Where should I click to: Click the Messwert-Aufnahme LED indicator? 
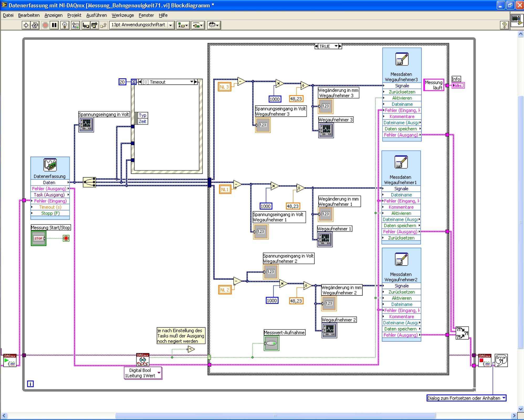[x=271, y=343]
